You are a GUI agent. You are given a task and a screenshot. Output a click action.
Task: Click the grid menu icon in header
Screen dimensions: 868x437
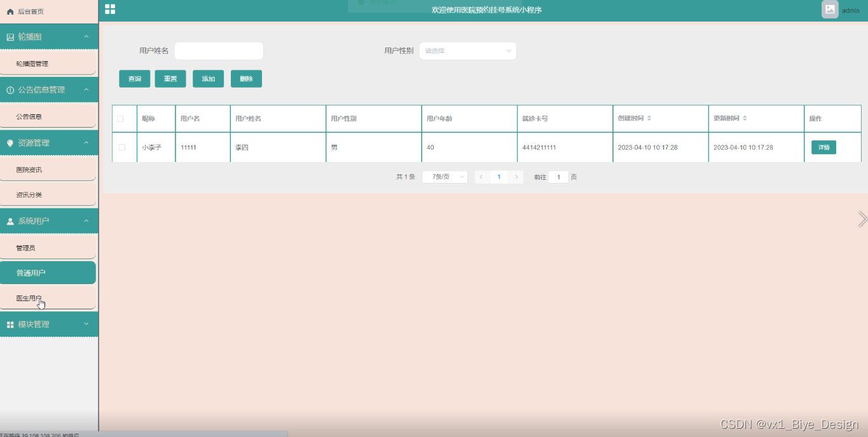[110, 9]
